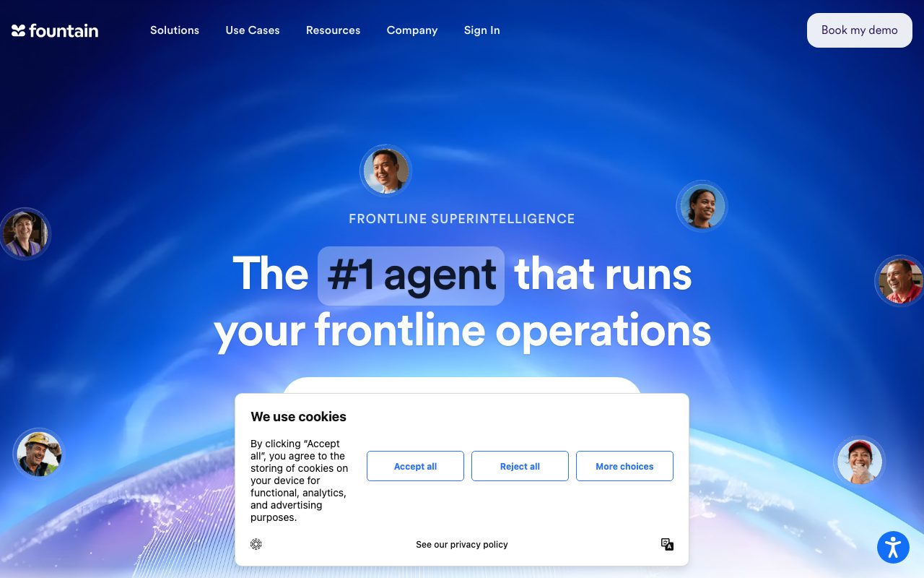Accept all cookies

click(x=415, y=466)
